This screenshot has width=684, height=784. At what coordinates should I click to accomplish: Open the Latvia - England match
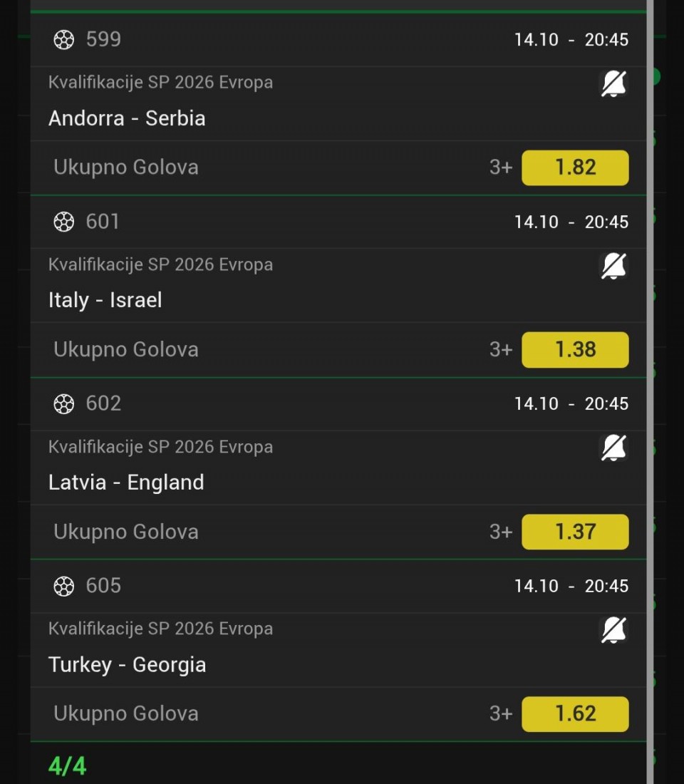(x=126, y=483)
